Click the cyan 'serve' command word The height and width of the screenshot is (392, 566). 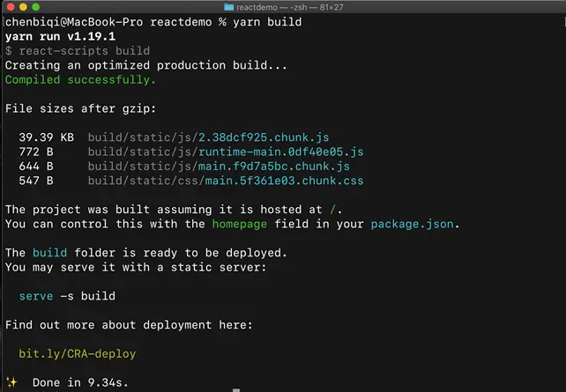pyautogui.click(x=36, y=296)
